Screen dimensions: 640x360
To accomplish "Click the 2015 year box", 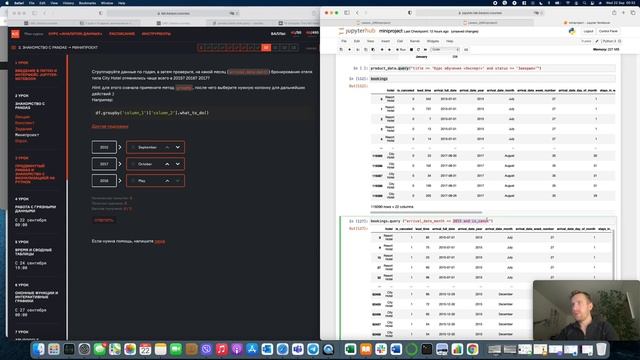I will coord(104,147).
